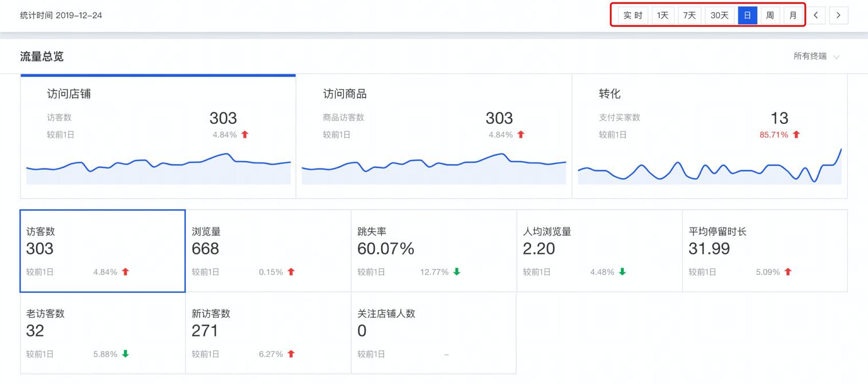Click the next period right arrow button
This screenshot has height=384, width=868.
838,15
